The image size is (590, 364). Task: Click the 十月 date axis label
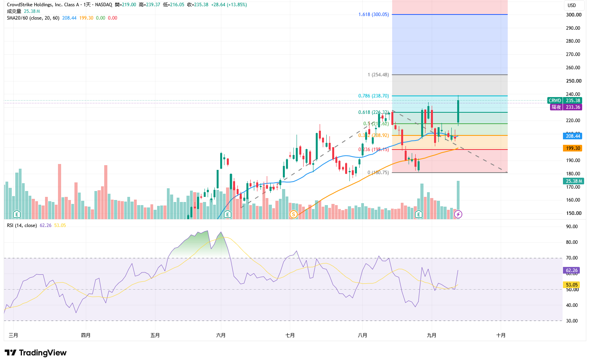click(501, 335)
